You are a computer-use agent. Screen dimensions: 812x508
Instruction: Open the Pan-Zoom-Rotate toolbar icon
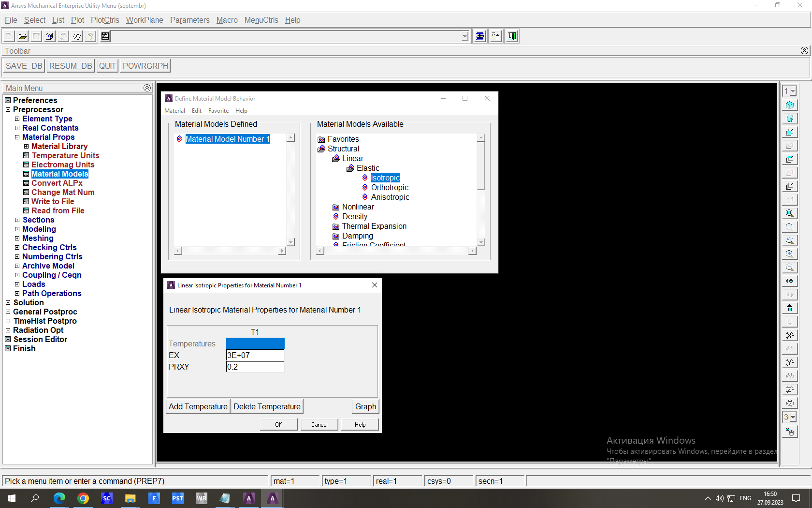pos(50,36)
